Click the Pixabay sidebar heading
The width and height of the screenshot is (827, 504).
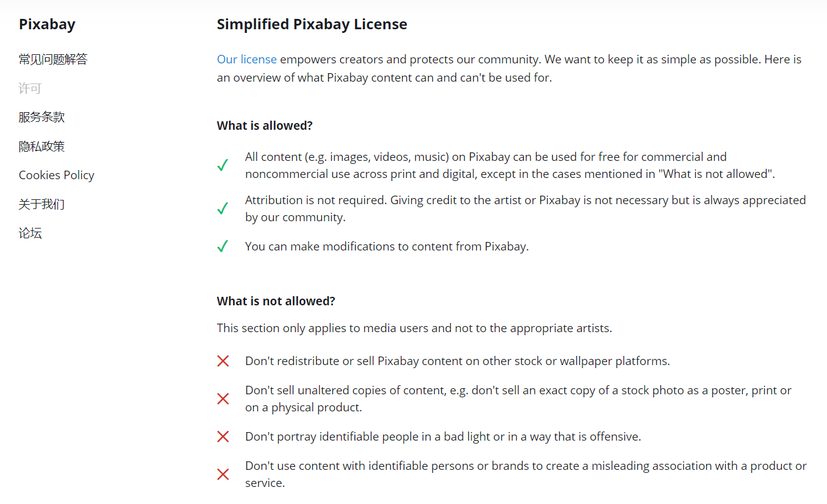pyautogui.click(x=47, y=24)
